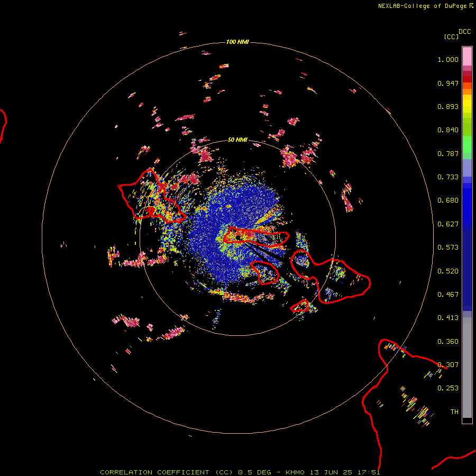Screen dimensions: 476x476
Task: Click the DCC label above the color scale
Action: [x=465, y=32]
